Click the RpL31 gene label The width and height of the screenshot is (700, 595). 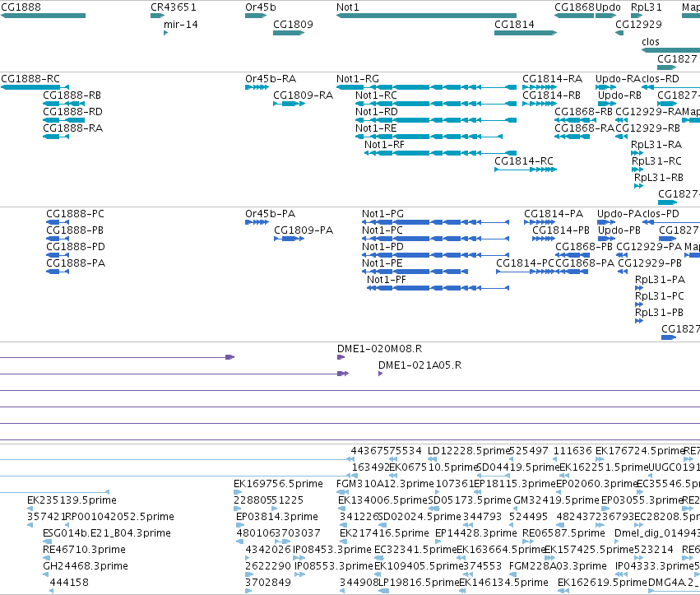pyautogui.click(x=646, y=7)
